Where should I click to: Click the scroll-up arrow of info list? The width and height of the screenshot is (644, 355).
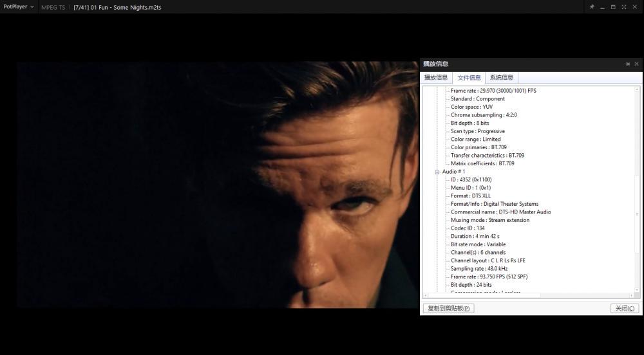[637, 89]
